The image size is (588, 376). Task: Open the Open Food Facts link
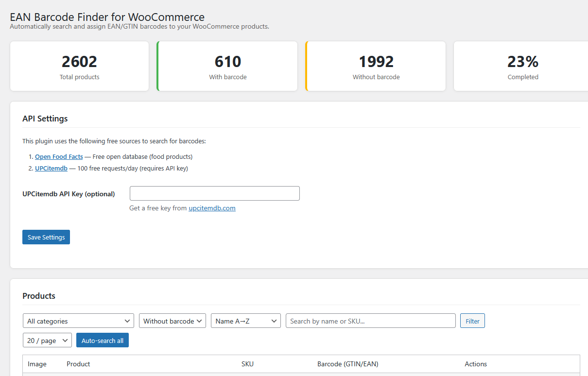click(59, 157)
